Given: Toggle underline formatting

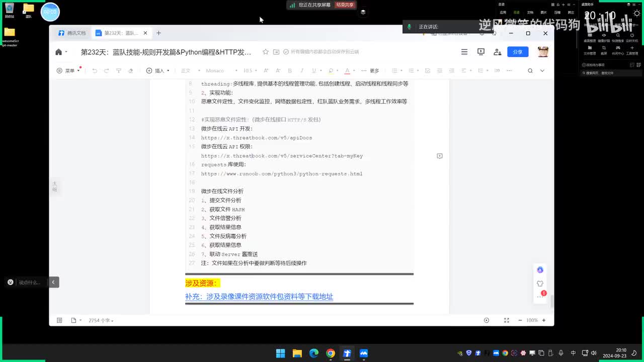Looking at the screenshot, I should click(314, 71).
